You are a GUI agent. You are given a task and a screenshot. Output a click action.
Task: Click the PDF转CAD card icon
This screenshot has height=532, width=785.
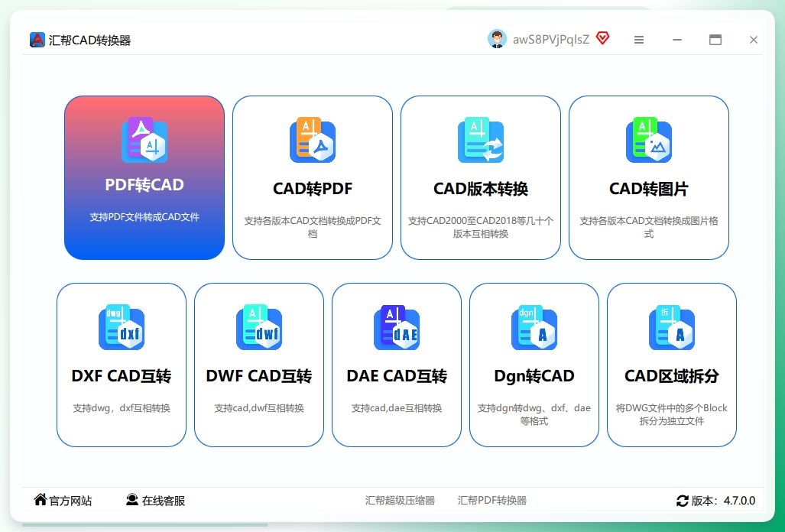coord(144,140)
